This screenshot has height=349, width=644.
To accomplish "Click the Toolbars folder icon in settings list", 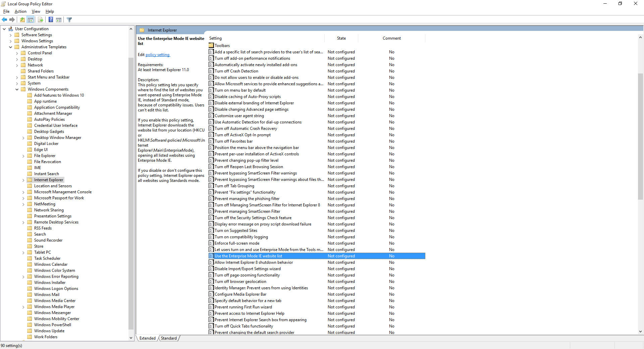I will 211,45.
